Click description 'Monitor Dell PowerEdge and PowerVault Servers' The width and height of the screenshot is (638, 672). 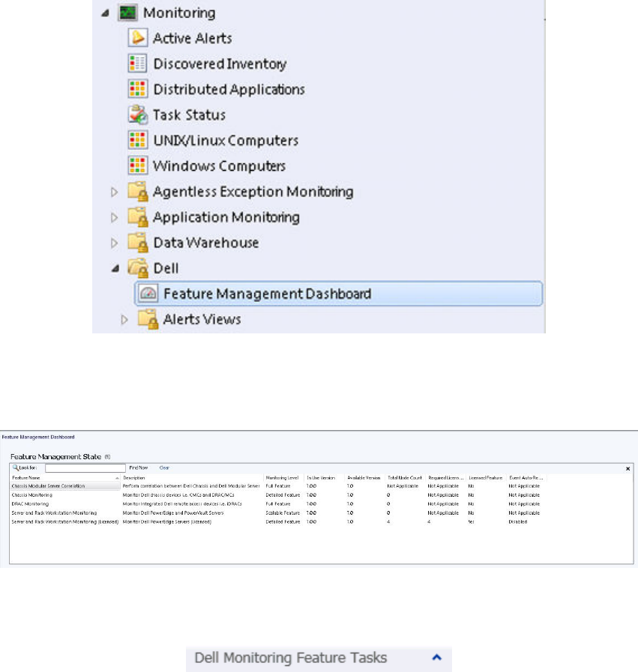pos(173,513)
